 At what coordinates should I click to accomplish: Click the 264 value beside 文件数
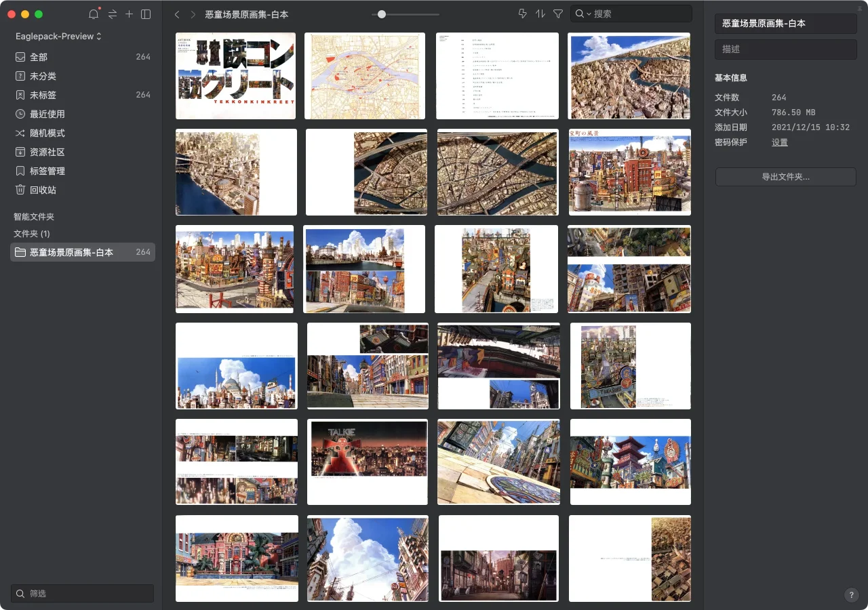point(779,98)
